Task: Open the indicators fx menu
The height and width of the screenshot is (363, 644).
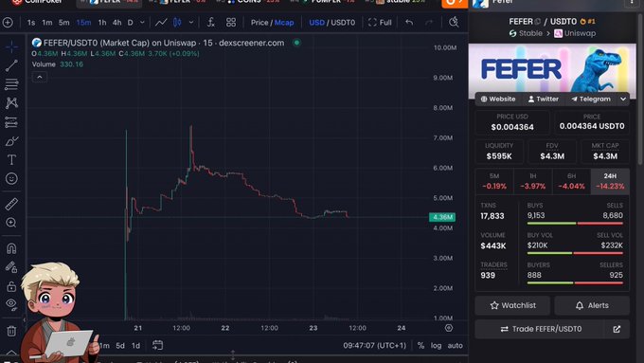Action: [210, 22]
